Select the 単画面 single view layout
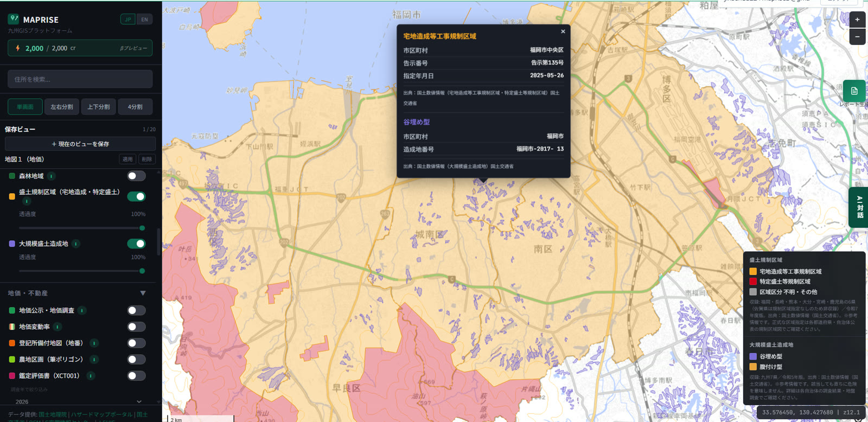The width and height of the screenshot is (868, 422). point(25,107)
